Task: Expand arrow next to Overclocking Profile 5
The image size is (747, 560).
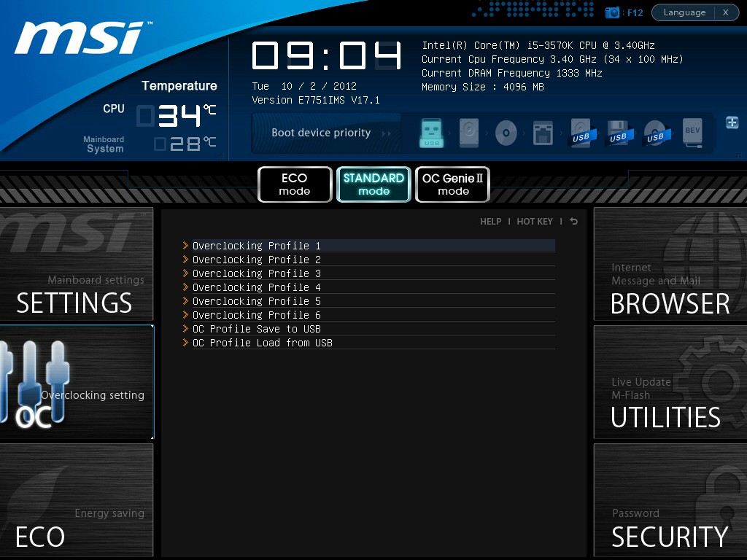Action: [x=186, y=300]
